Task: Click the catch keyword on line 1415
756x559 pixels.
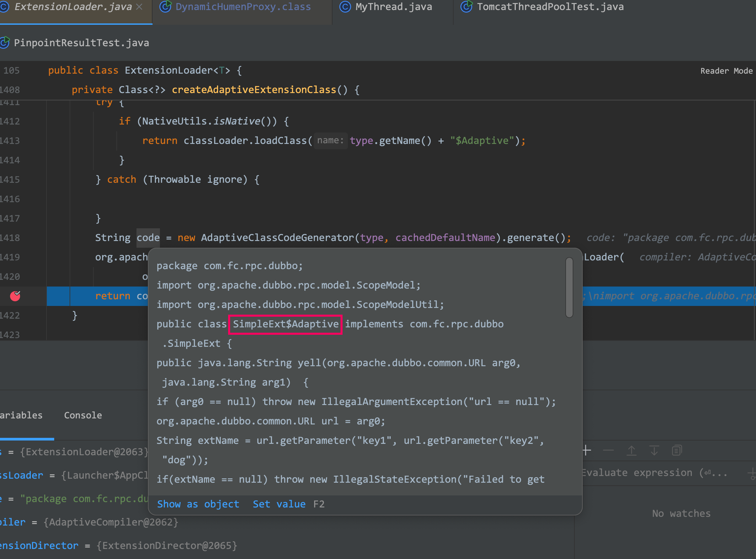Action: tap(122, 180)
